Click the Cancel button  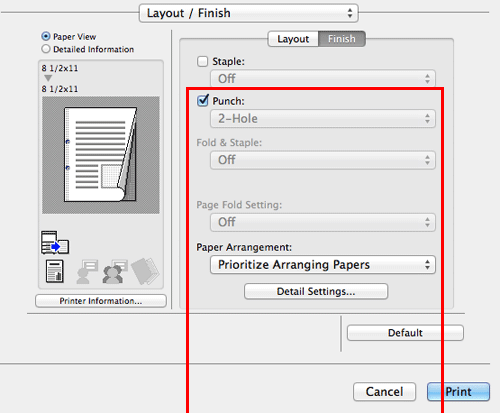(x=384, y=392)
